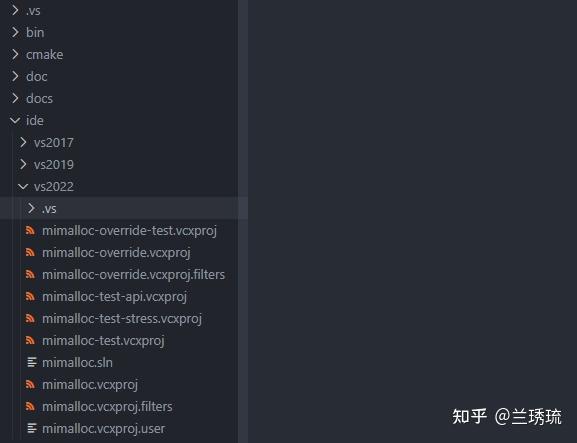Viewport: 577px width, 443px height.
Task: Click the text file icon beside mimalloc.sln
Action: (32, 362)
